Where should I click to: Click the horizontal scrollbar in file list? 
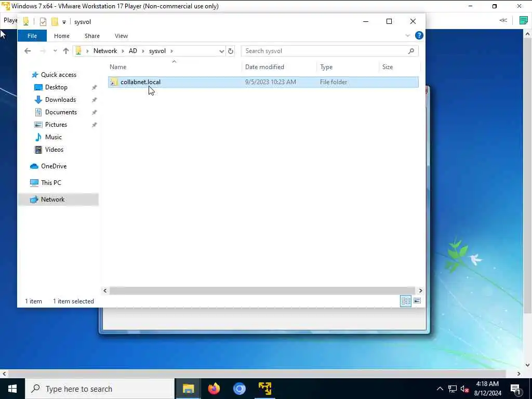tap(262, 291)
